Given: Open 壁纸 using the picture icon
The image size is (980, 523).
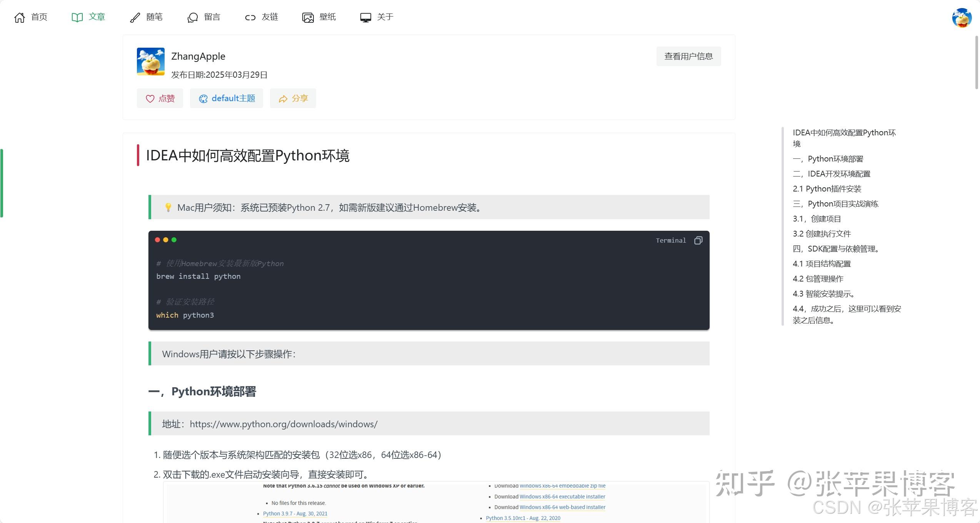Looking at the screenshot, I should point(307,17).
